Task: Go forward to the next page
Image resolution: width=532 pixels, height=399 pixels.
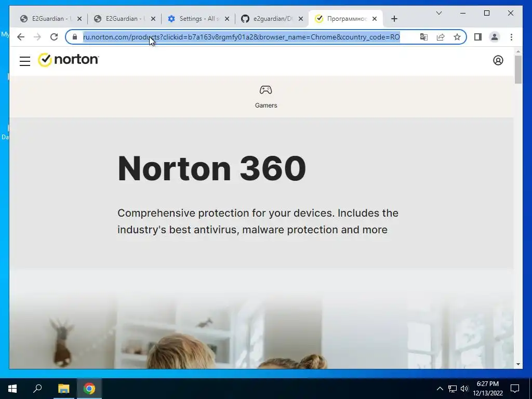Action: [x=37, y=37]
